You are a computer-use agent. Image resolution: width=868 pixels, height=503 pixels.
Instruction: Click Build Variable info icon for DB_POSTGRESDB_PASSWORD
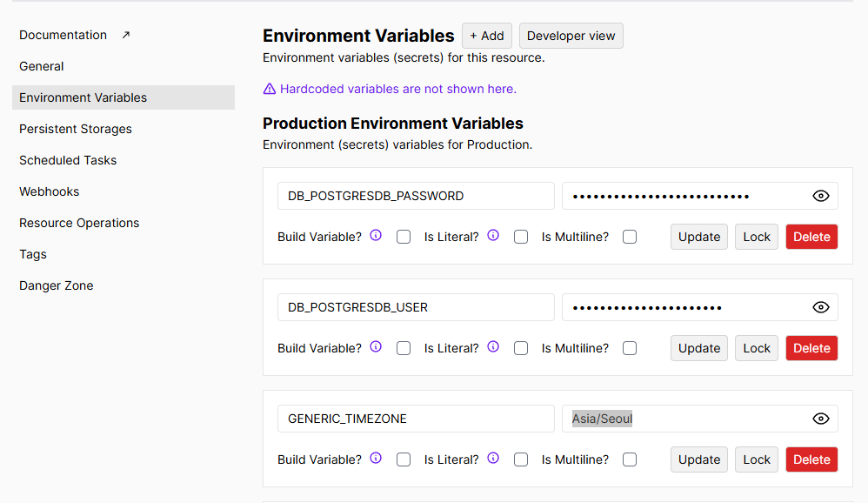point(376,236)
